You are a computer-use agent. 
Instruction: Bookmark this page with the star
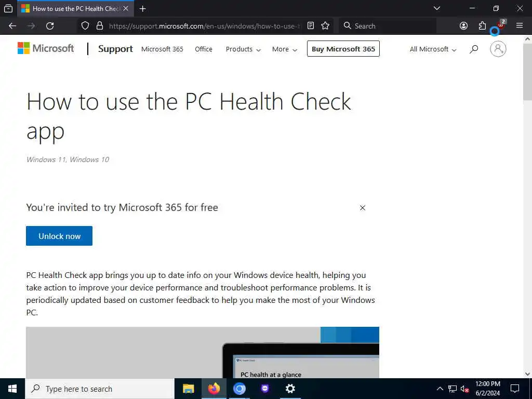[325, 26]
